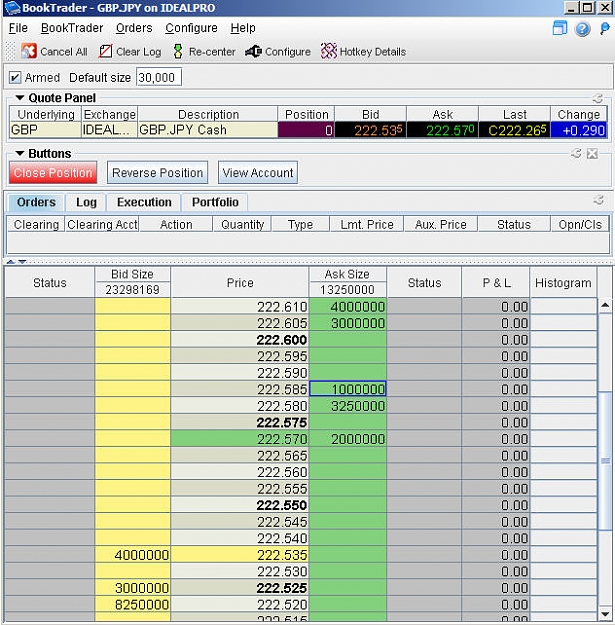Collapse the Quote Panel section
The image size is (615, 625).
click(20, 98)
